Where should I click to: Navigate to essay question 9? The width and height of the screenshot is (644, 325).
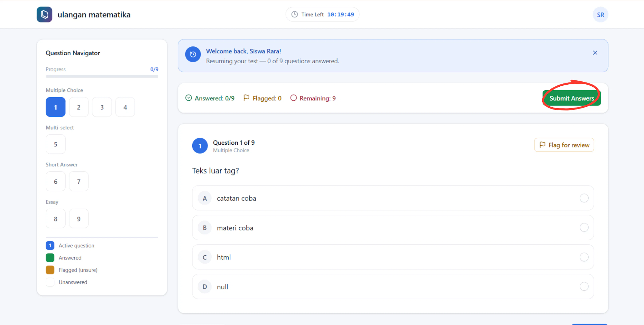tap(79, 219)
